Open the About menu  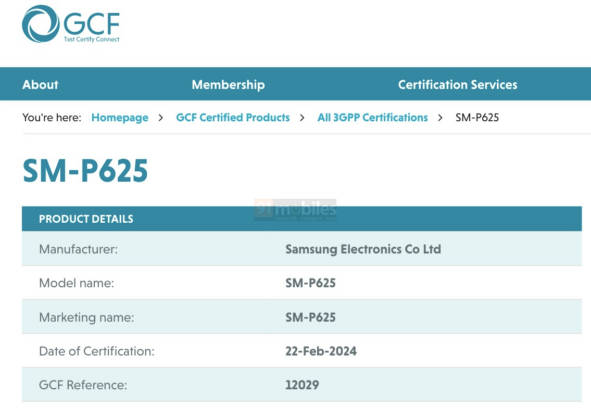click(x=40, y=84)
